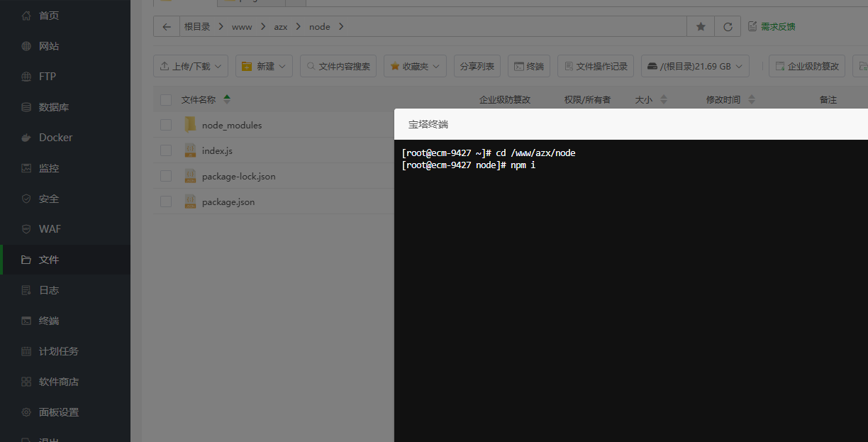Sort ascending by 文件名称 arrow icon

[x=227, y=96]
